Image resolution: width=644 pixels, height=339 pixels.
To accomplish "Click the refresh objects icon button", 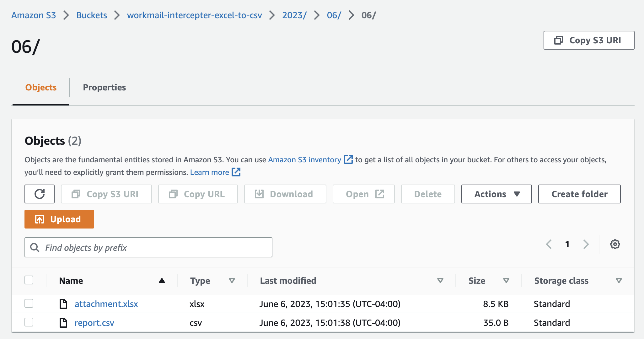I will pos(40,194).
